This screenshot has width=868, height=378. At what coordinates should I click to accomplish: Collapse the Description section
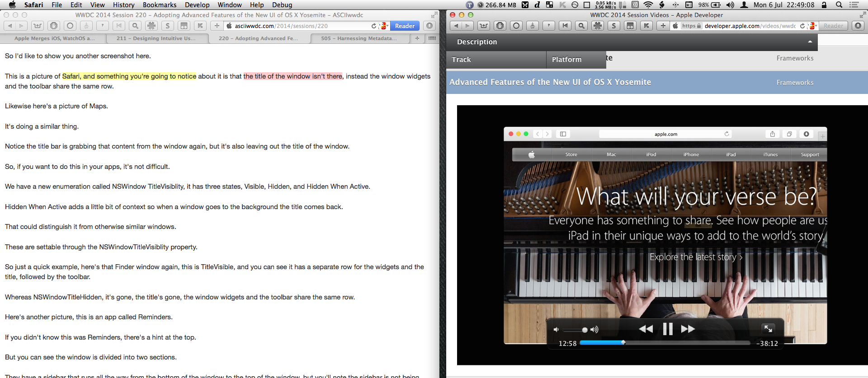[x=810, y=42]
